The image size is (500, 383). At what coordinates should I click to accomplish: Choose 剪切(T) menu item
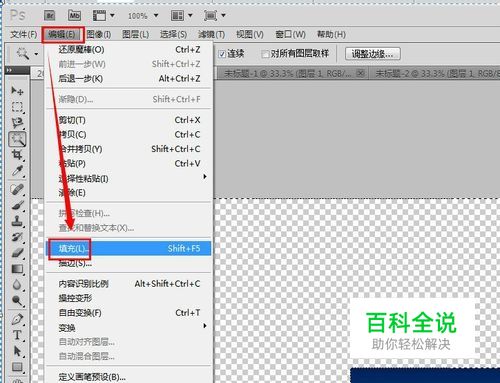tap(129, 120)
